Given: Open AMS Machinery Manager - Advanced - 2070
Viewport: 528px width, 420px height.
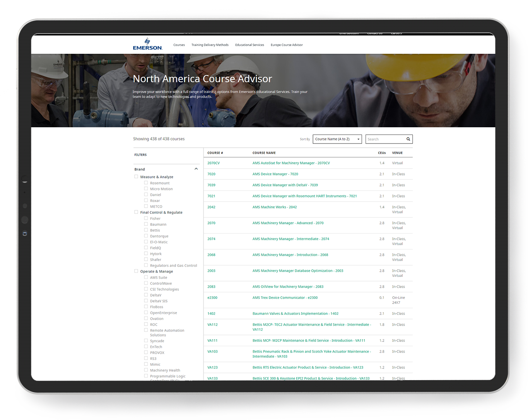Looking at the screenshot, I should click(288, 223).
